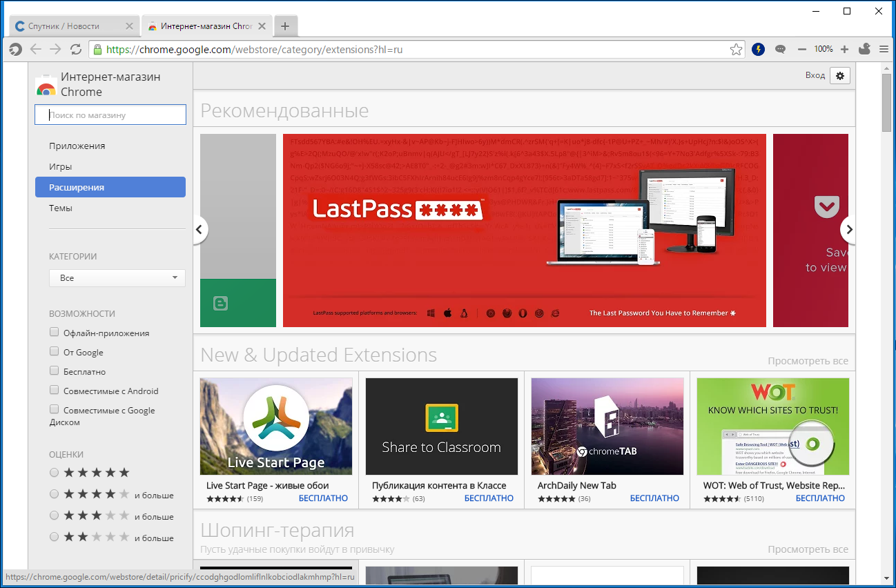896x588 pixels.
Task: Click the WOT logo on green card
Action: [x=773, y=391]
